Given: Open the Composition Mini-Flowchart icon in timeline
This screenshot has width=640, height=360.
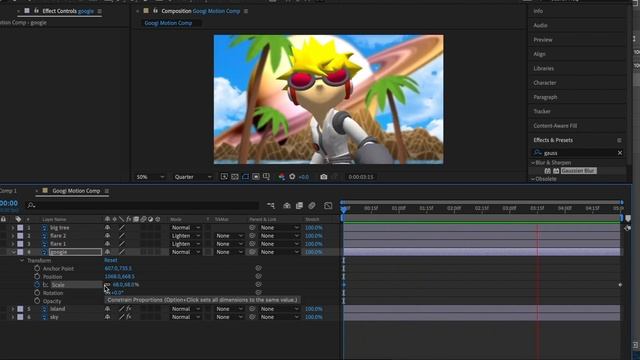Looking at the screenshot, I should pyautogui.click(x=271, y=206).
